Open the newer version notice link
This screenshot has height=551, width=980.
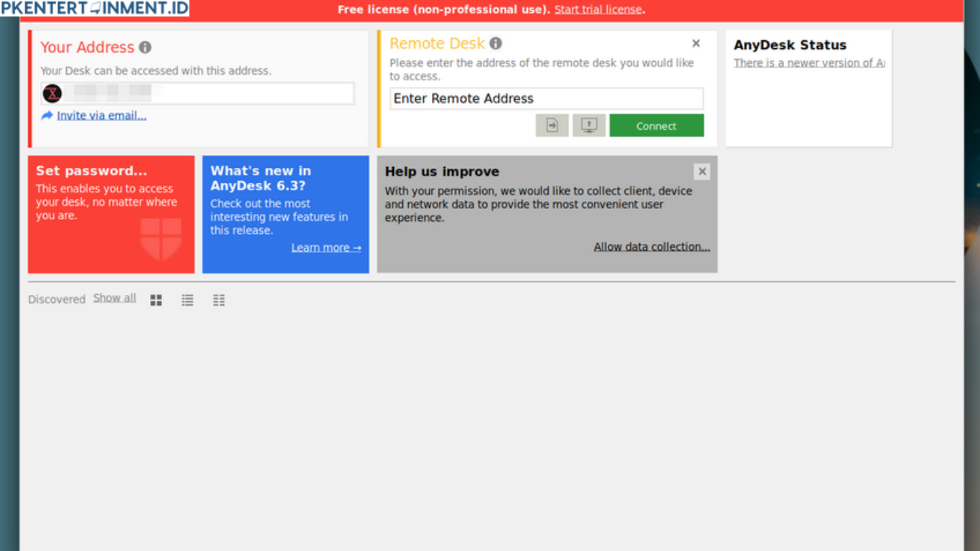click(x=809, y=63)
